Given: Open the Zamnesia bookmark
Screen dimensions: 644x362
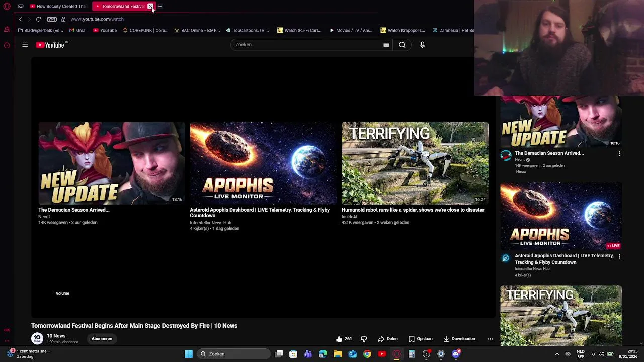Looking at the screenshot, I should pyautogui.click(x=453, y=30).
